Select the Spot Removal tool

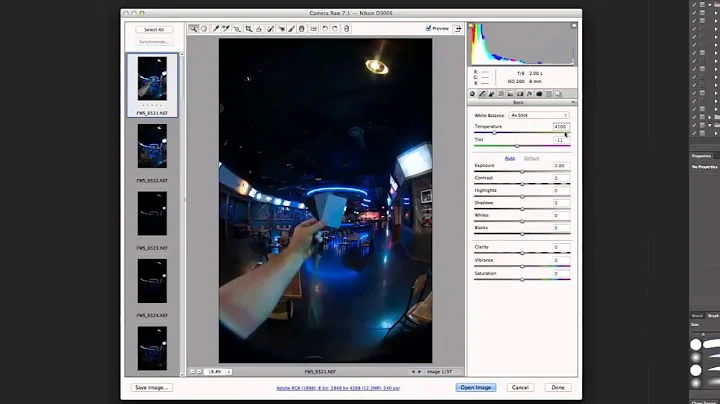(270, 28)
